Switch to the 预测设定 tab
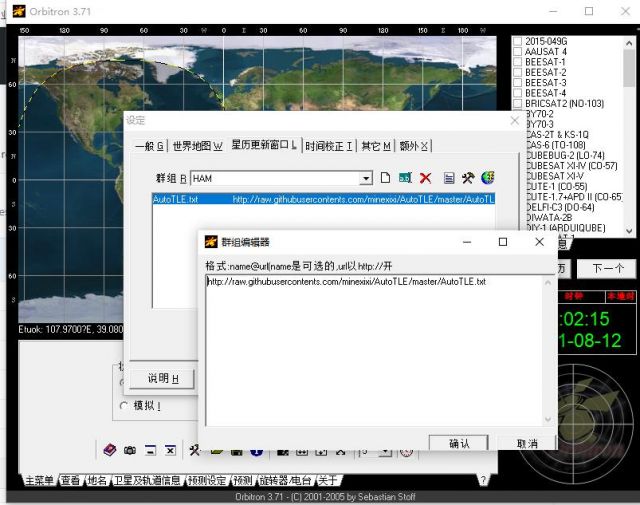Viewport: 640px width, 505px height. 207,481
